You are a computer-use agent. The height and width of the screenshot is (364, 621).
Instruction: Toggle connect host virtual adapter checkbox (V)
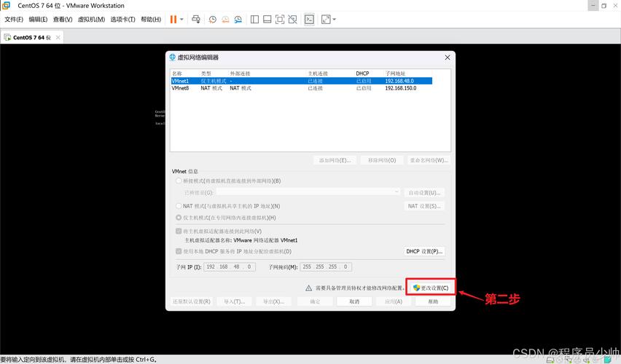pos(179,231)
